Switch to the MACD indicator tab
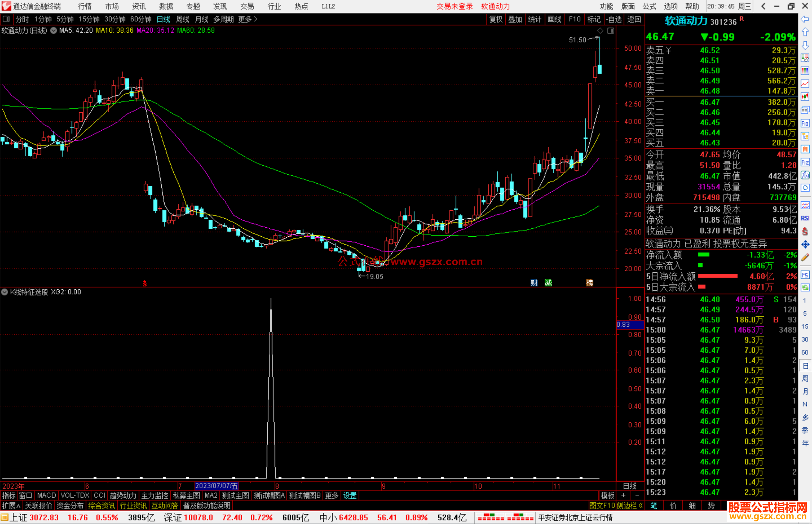The image size is (812, 524). click(46, 495)
